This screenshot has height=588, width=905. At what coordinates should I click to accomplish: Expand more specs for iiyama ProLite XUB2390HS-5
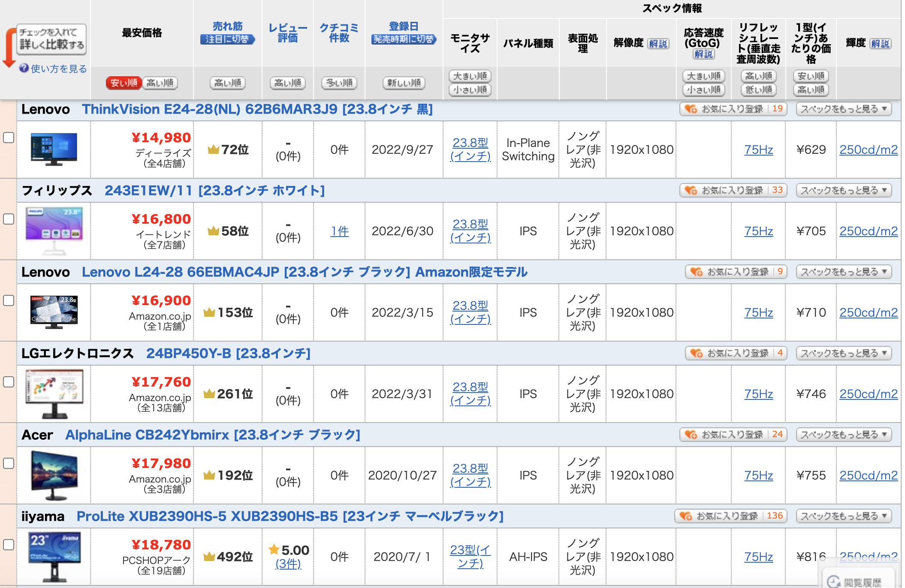click(x=844, y=516)
